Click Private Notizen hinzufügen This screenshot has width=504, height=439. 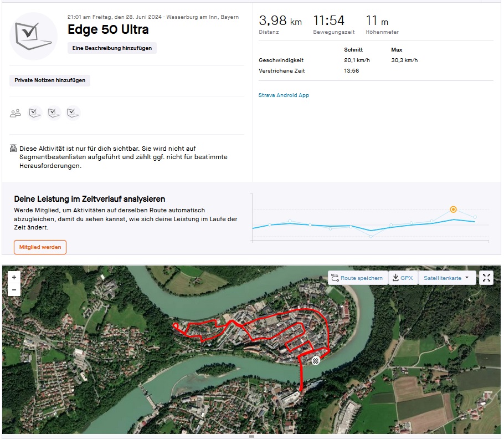50,80
